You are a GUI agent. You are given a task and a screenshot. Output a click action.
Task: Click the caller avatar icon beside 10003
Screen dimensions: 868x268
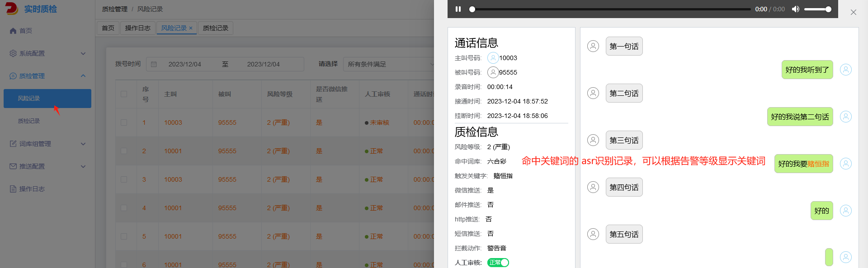coord(493,58)
